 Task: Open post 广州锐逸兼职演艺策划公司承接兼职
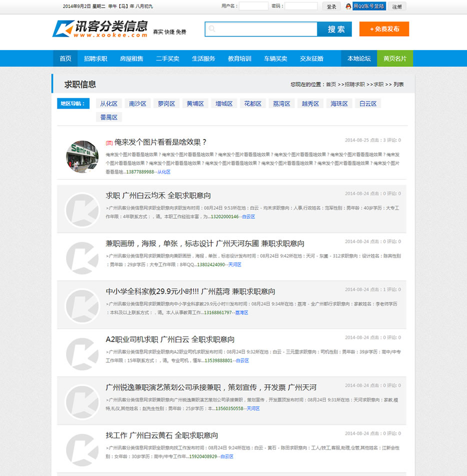[x=211, y=387]
